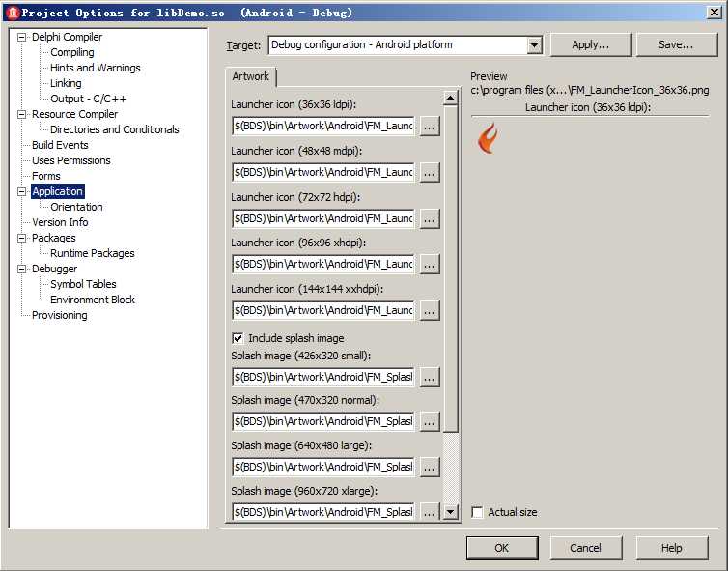Select Provisioning tree item
728x571 pixels.
60,315
